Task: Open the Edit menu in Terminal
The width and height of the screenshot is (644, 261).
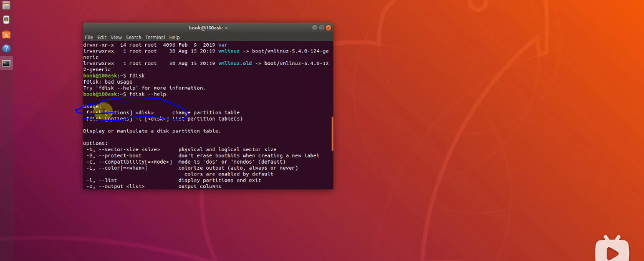Action: pyautogui.click(x=102, y=37)
